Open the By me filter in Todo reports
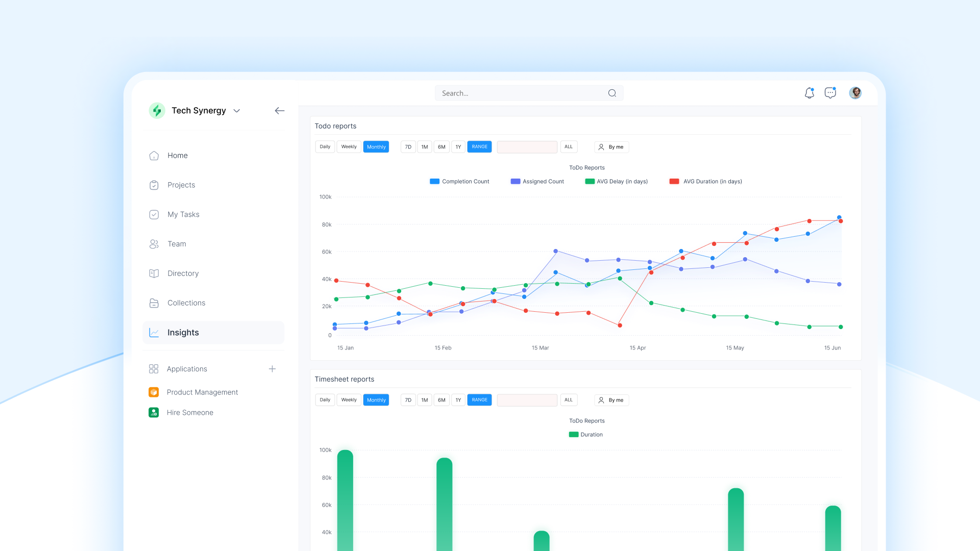 click(x=611, y=147)
